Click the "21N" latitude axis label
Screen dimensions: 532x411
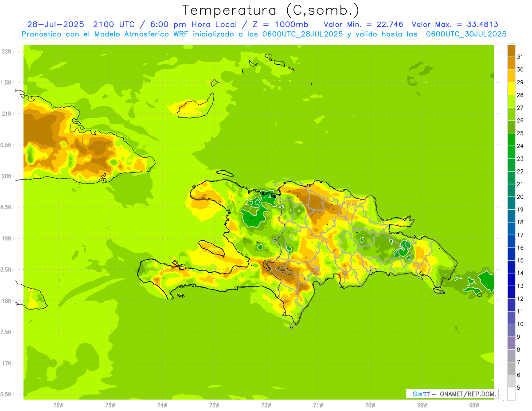(7, 114)
